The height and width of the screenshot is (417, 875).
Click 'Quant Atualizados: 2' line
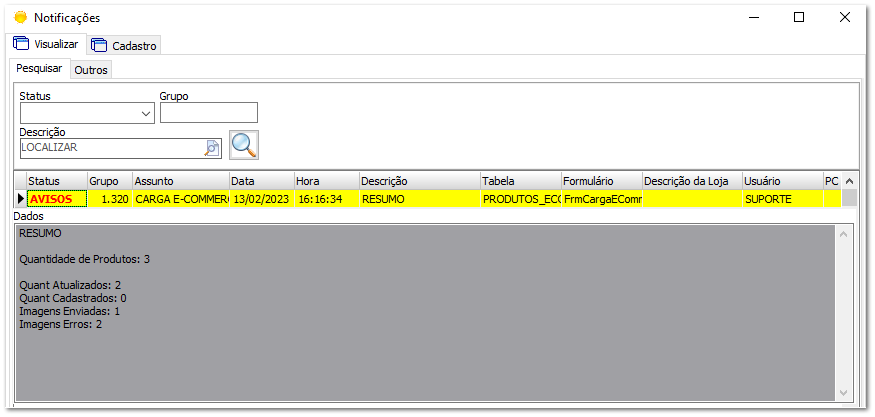[x=70, y=285]
